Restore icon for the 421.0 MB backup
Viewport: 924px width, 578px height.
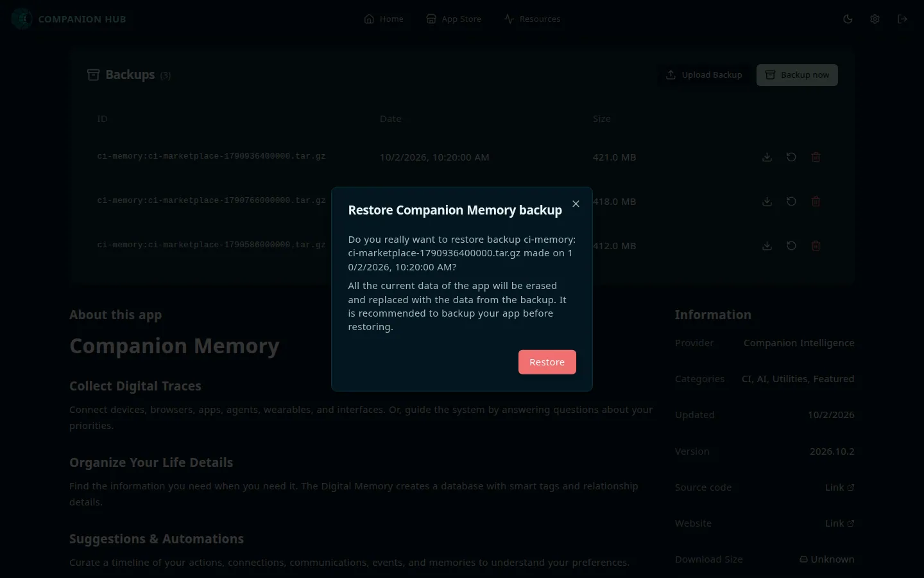[791, 157]
